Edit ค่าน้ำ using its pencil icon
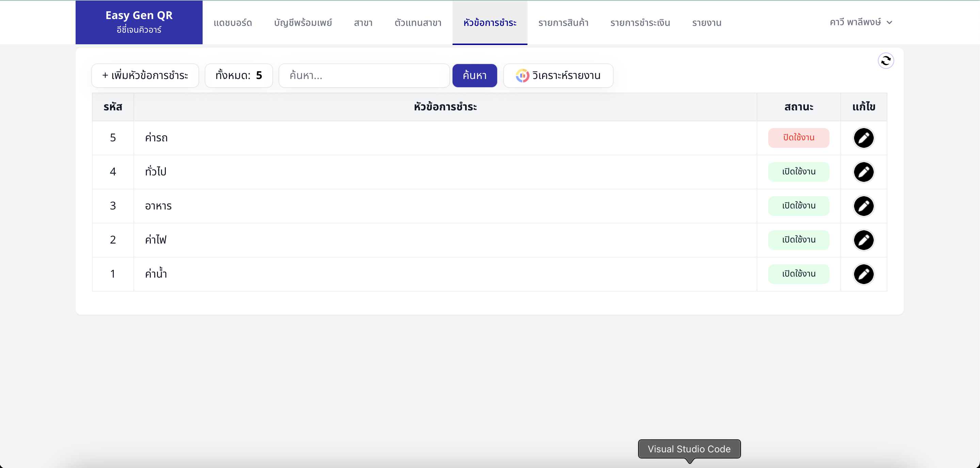The width and height of the screenshot is (980, 468). [864, 274]
